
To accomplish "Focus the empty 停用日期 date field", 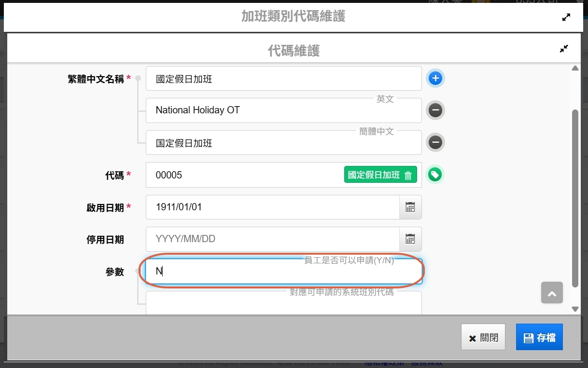I will click(x=273, y=239).
